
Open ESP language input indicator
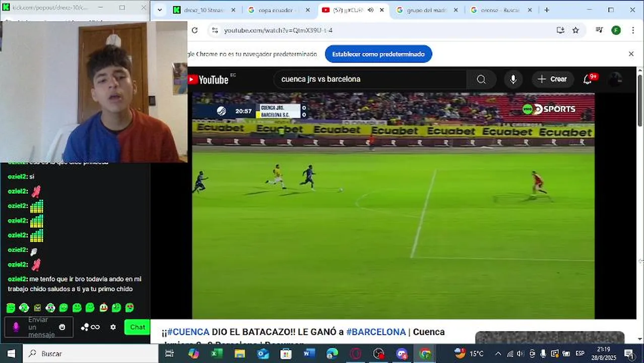click(580, 353)
